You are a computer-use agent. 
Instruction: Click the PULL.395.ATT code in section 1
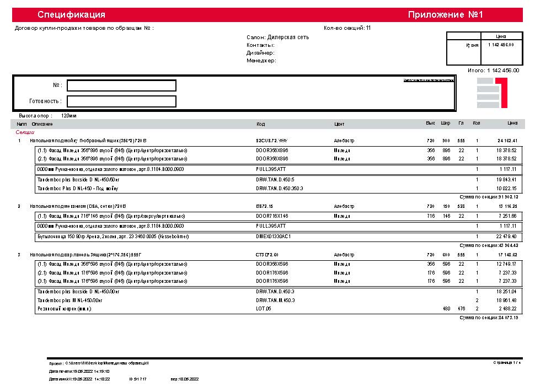[x=271, y=169]
